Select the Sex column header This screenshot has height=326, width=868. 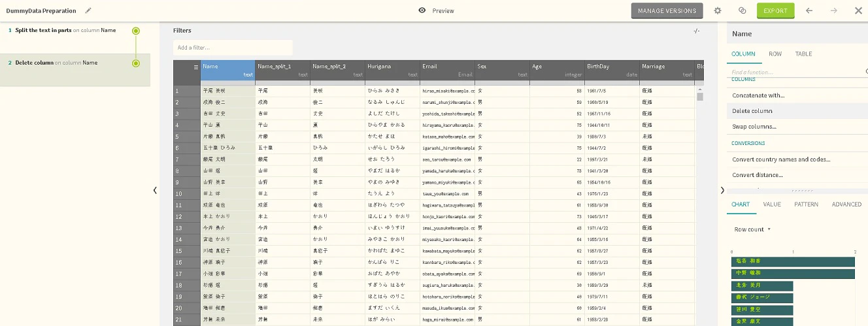pos(502,70)
